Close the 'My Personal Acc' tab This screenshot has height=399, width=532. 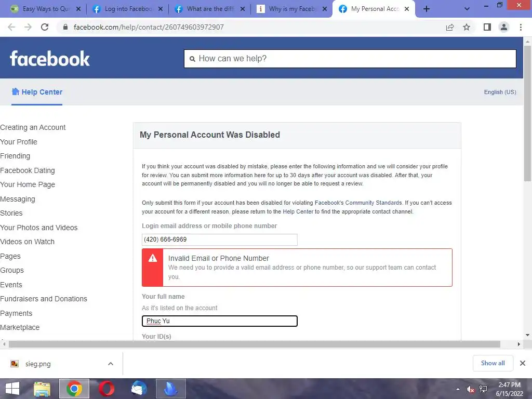pos(407,9)
